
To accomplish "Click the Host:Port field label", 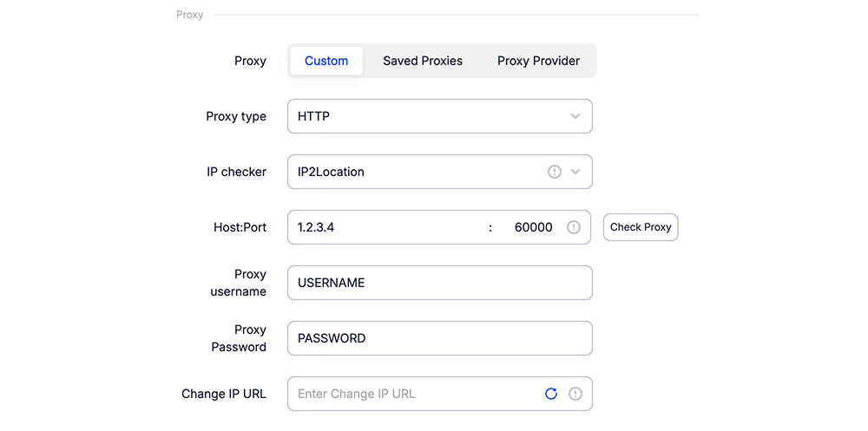I will [x=240, y=227].
